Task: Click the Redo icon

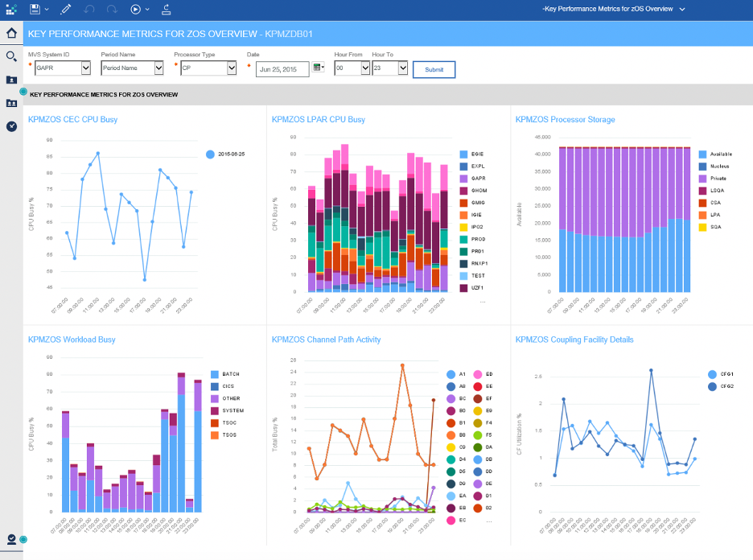Action: (x=111, y=10)
